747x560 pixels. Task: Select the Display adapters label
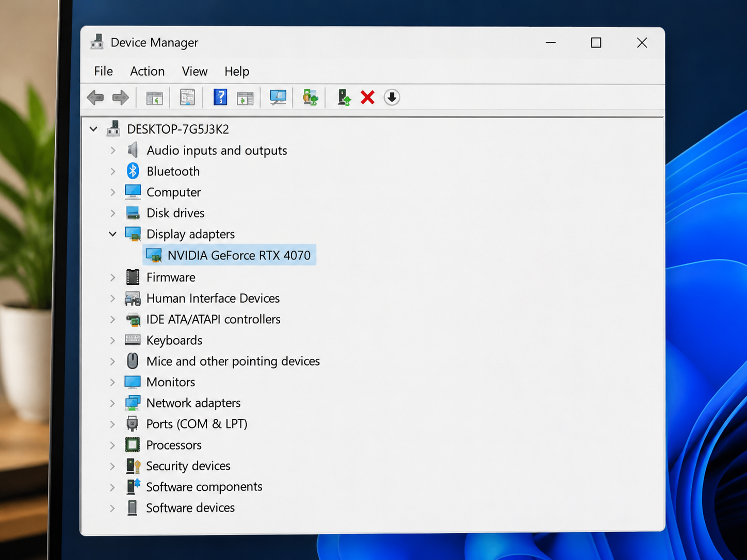pos(191,234)
